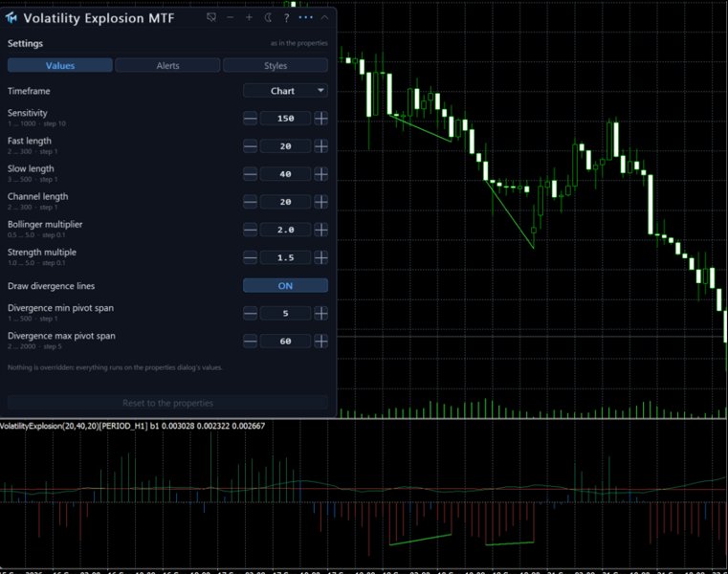Click the Sensitivity range hint '1 ... 1000 · step 10'

pos(36,123)
